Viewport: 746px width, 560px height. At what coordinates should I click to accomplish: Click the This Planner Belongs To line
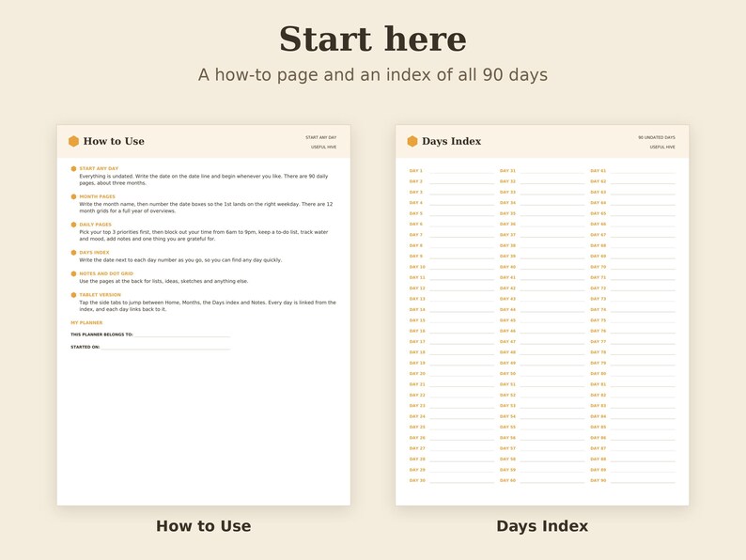[182, 334]
